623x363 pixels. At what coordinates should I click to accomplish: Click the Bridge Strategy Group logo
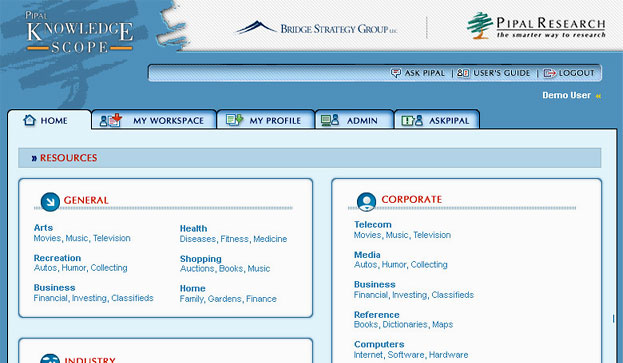click(x=316, y=28)
